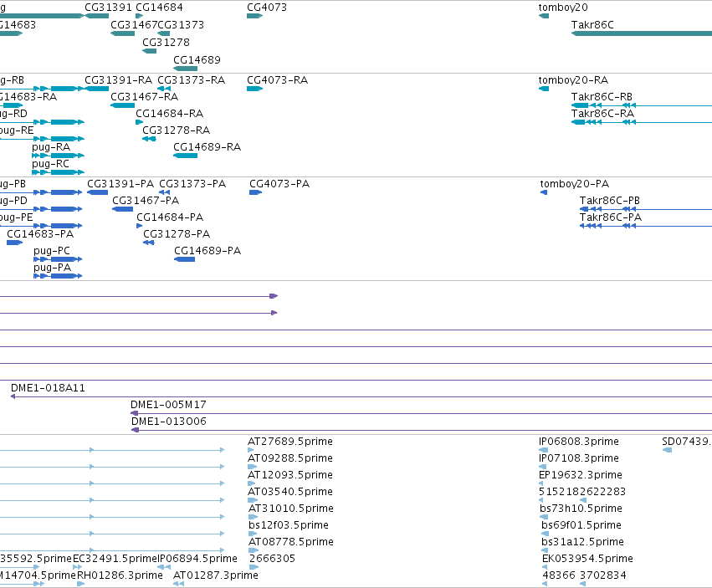Click the Takr86C-RB transcript label
Image resolution: width=712 pixels, height=588 pixels.
click(602, 97)
